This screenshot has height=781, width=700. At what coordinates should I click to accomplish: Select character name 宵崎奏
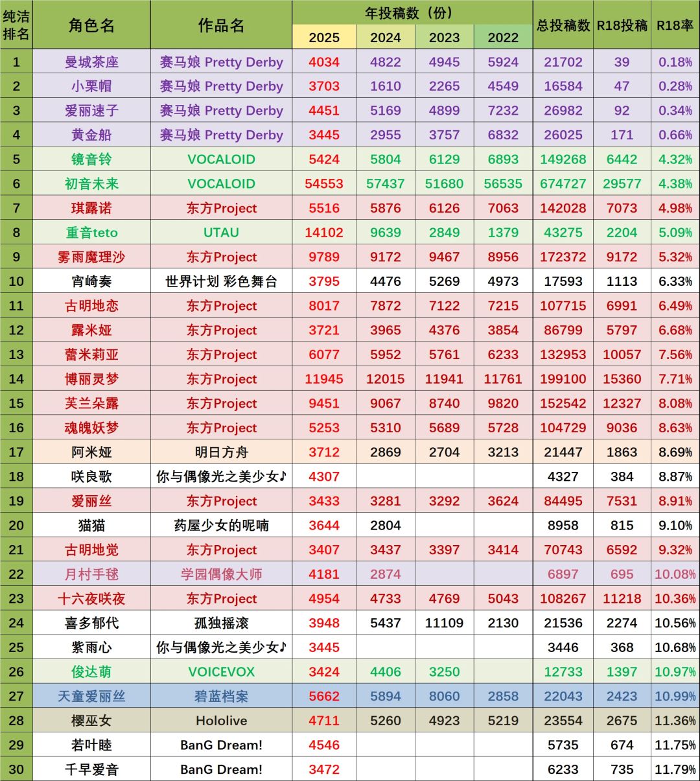91,281
